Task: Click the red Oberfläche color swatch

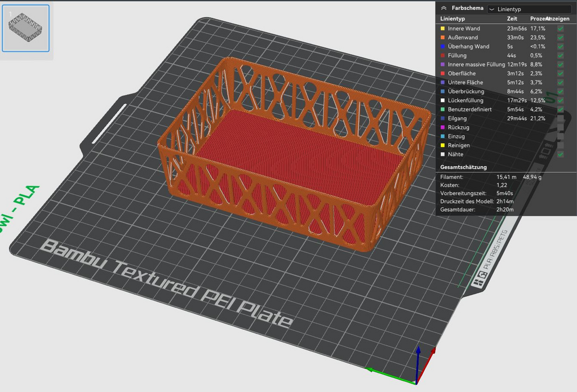Action: (443, 74)
